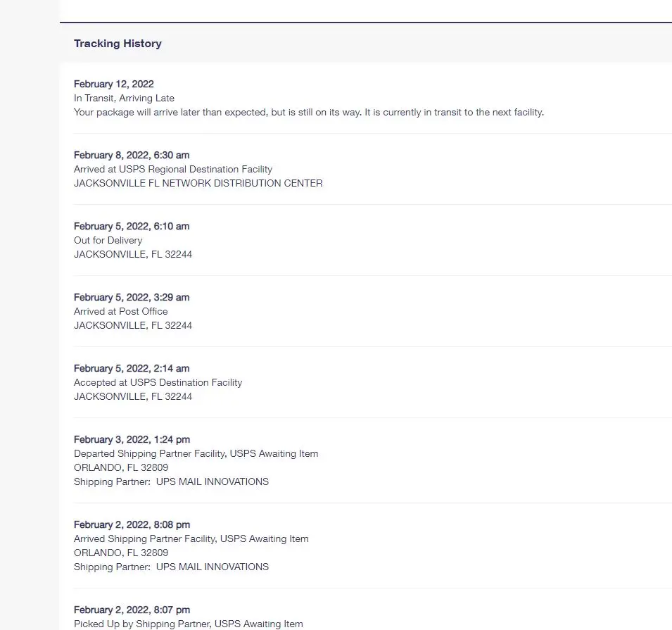Select the February 2, 2022, 8:08 pm timestamp
Viewport: 672px width, 630px height.
click(132, 524)
